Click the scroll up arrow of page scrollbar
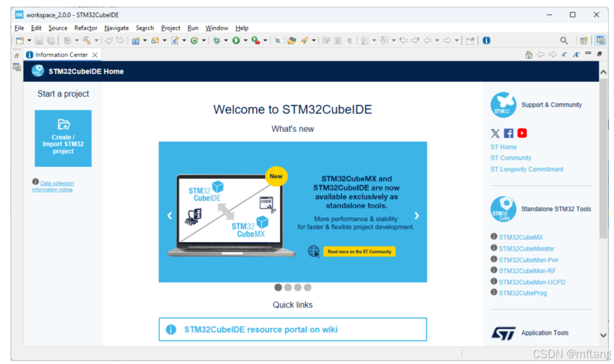Screen dimensions: 614x364 603,73
